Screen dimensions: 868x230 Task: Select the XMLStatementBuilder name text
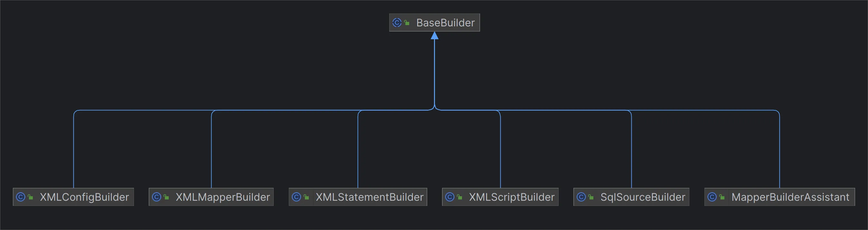click(x=369, y=197)
